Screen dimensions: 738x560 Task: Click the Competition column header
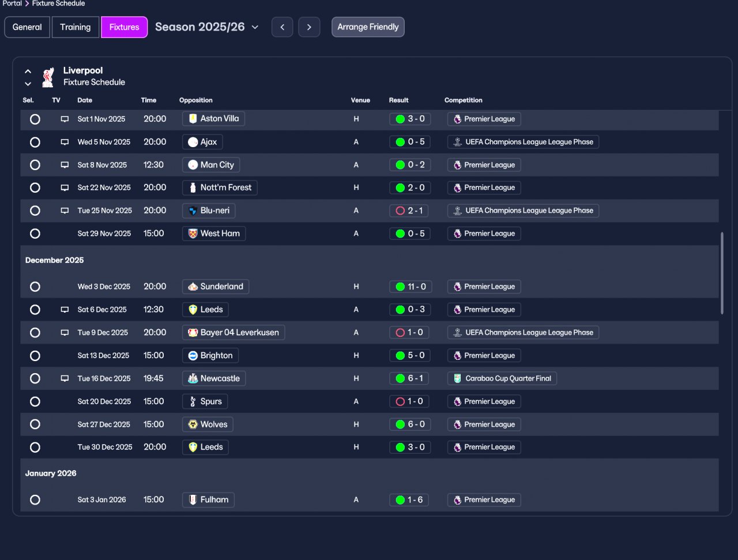tap(464, 100)
